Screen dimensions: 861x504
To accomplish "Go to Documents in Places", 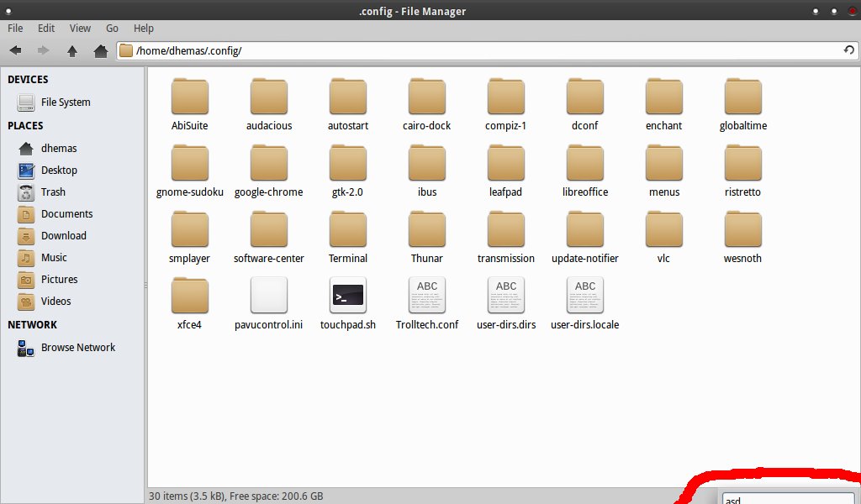I will tap(66, 213).
